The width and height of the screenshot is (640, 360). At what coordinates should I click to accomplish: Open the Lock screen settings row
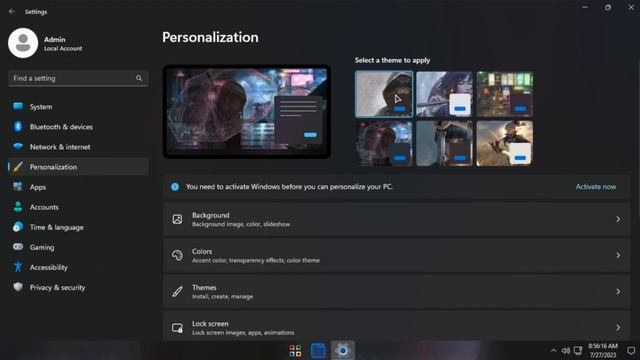pos(396,327)
